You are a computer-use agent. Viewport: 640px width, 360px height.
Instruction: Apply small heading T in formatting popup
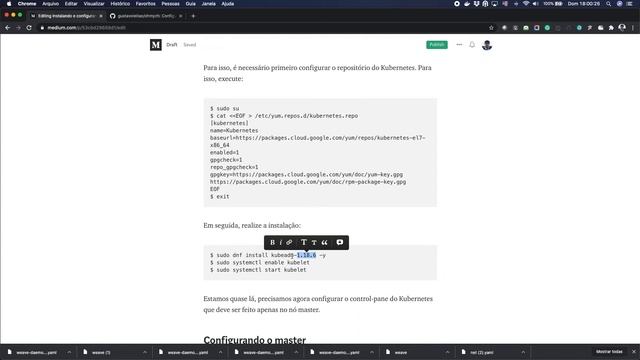(314, 242)
